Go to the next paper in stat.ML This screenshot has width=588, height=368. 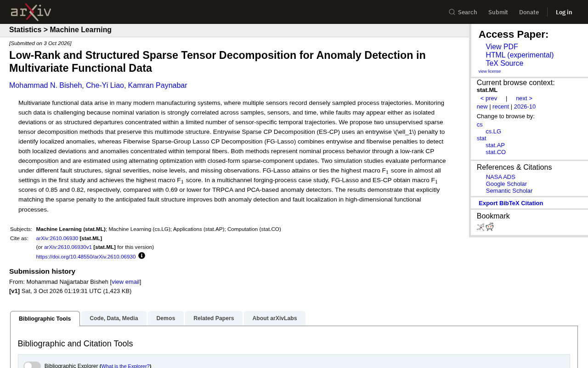point(524,98)
